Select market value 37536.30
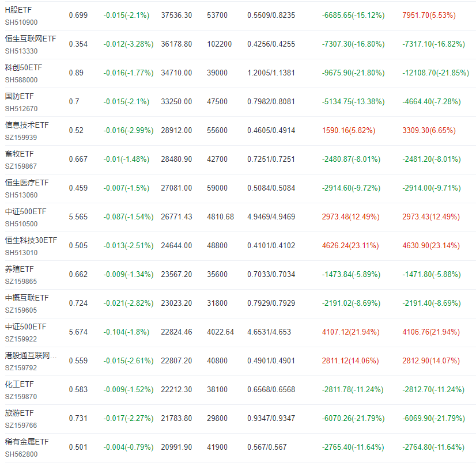476x463 pixels. [176, 16]
